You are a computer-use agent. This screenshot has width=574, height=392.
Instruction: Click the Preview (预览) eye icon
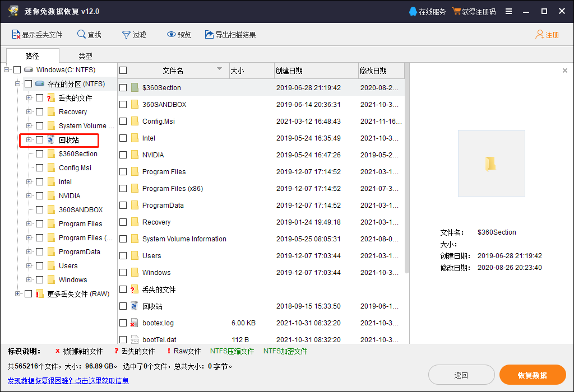[172, 34]
